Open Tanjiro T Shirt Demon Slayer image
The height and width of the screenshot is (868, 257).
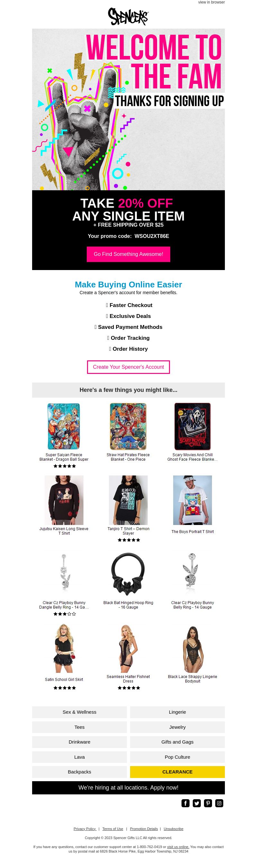[x=128, y=500]
